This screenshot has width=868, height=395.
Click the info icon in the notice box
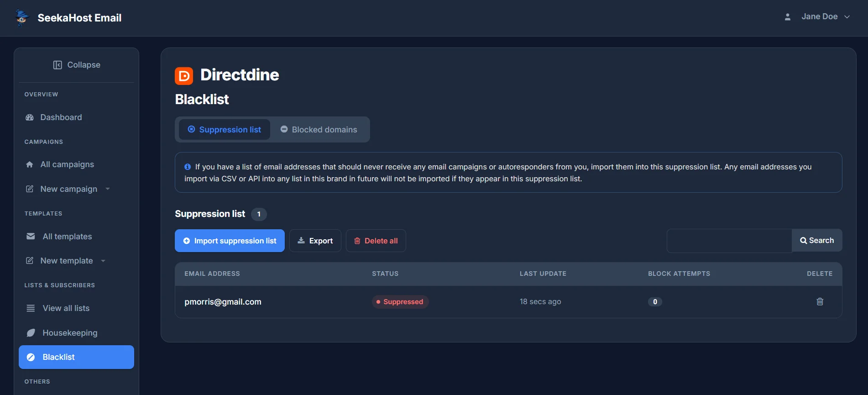click(x=187, y=167)
